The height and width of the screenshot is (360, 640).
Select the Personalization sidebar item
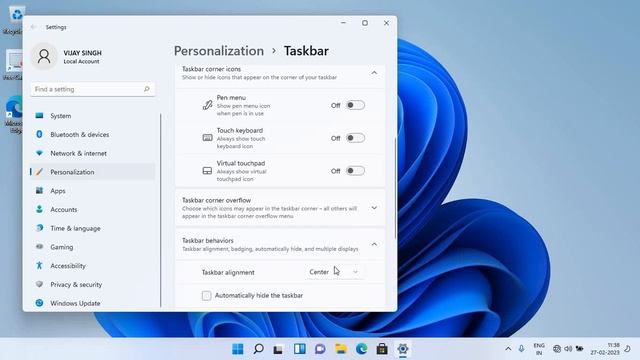pyautogui.click(x=92, y=172)
